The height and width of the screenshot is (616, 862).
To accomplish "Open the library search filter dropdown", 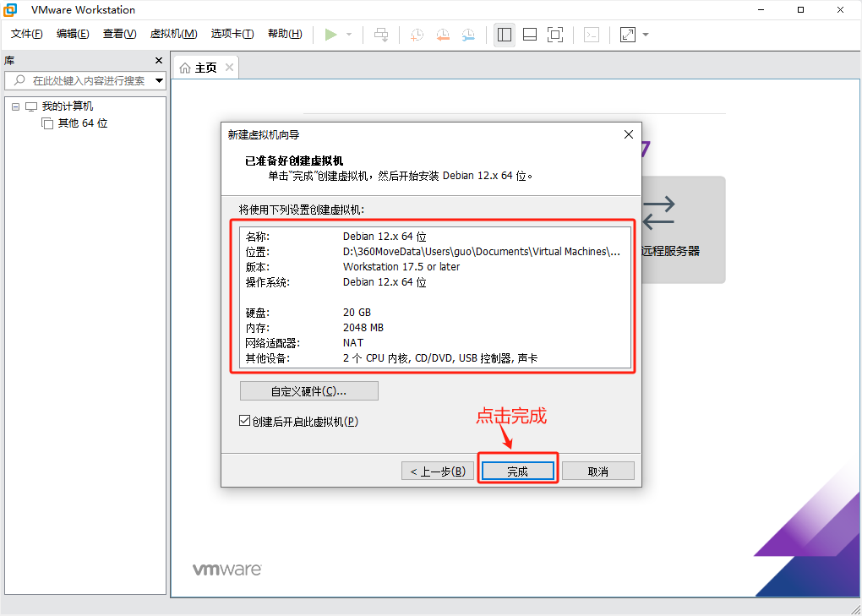I will [x=160, y=81].
